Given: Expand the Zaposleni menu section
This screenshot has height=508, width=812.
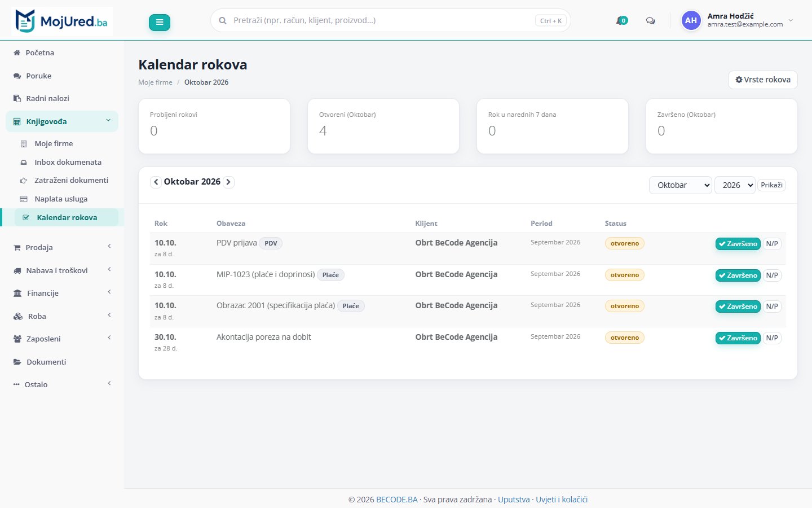Looking at the screenshot, I should point(62,339).
